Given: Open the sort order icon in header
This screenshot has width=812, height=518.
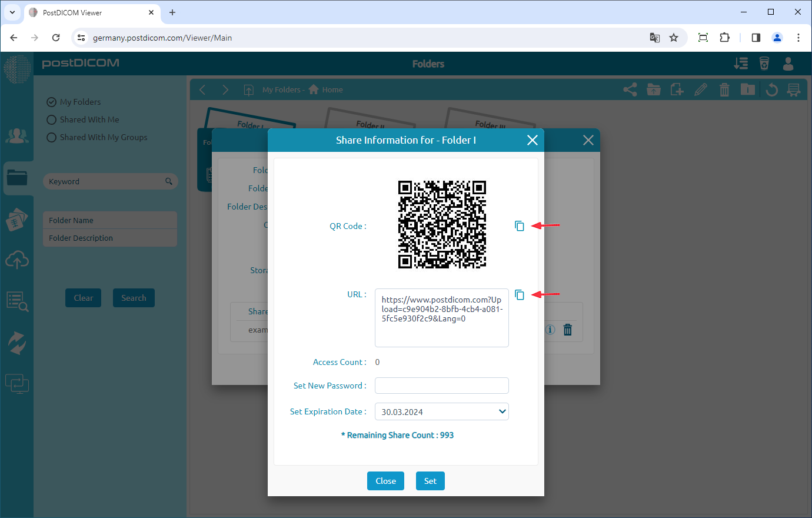Looking at the screenshot, I should (x=741, y=64).
